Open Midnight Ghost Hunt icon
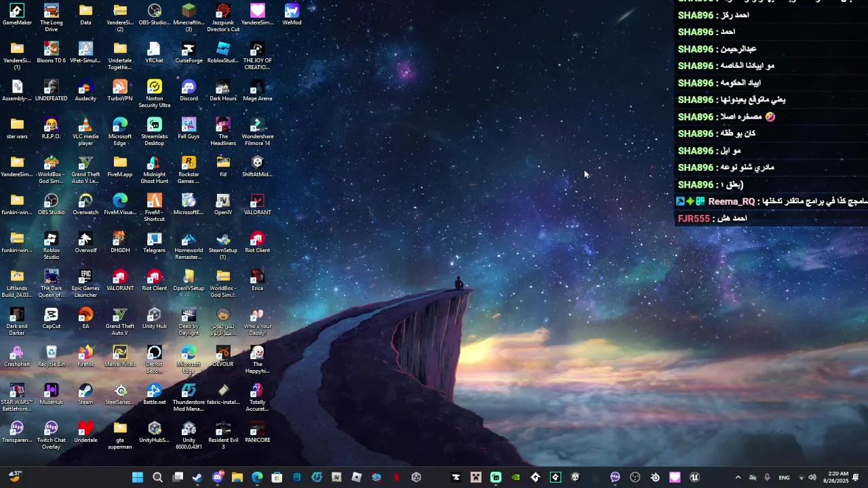 coord(155,169)
